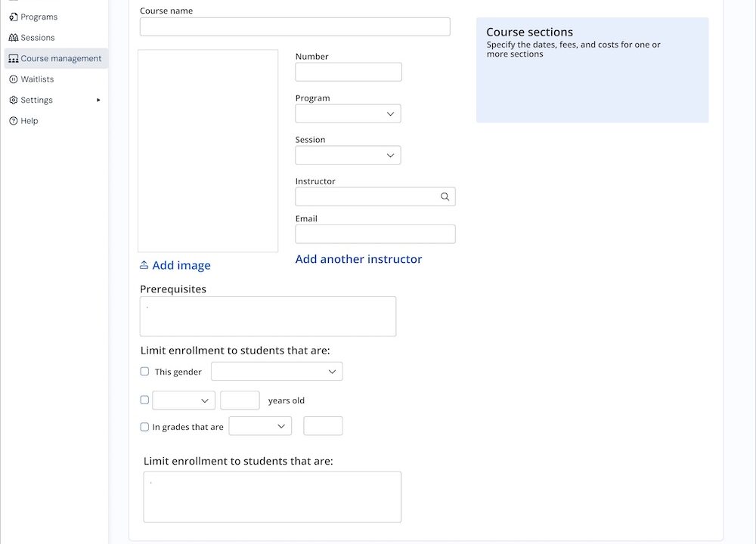
Task: Click inside the Course name field
Action: [x=294, y=26]
